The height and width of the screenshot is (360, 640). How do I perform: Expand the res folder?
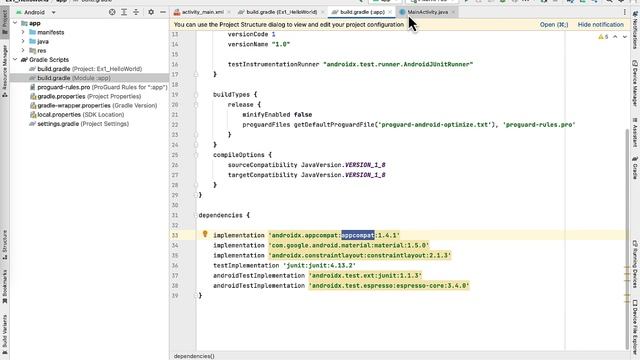23,51
